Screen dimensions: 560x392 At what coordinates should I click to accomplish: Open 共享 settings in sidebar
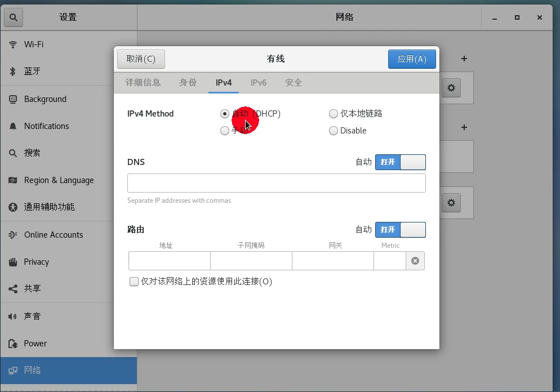pos(69,289)
